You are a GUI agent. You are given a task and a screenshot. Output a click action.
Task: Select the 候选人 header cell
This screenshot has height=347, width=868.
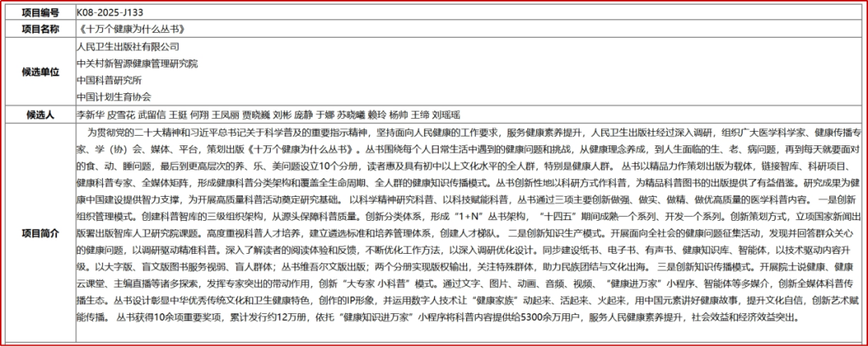coord(39,115)
